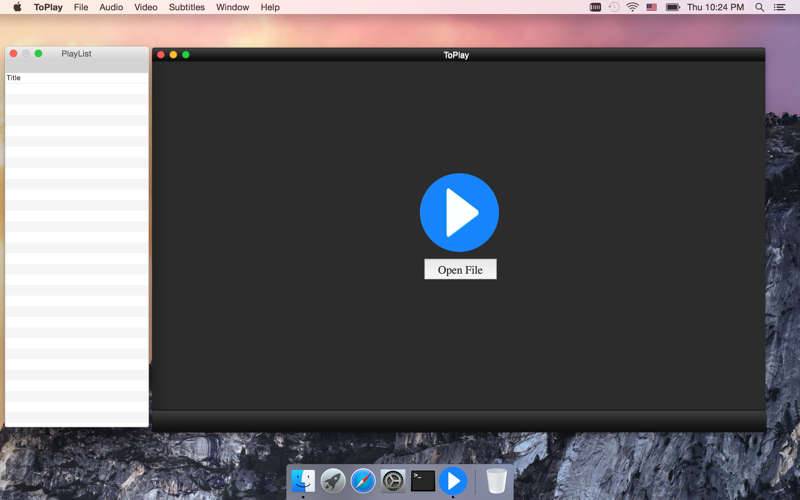Screen dimensions: 800x500
Task: Open the Video menu
Action: click(145, 7)
